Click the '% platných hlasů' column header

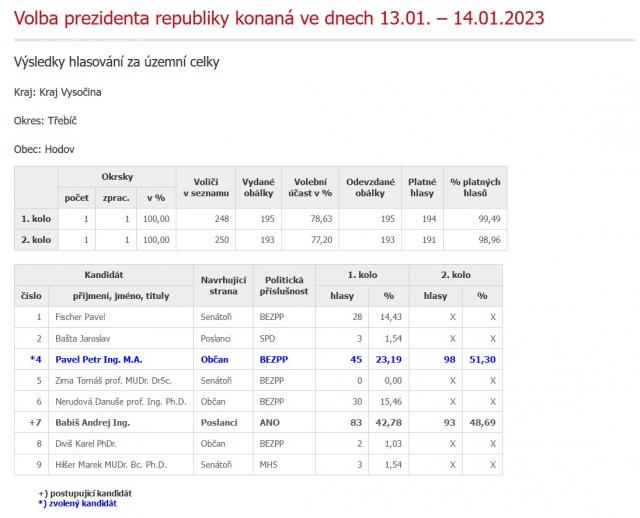point(475,185)
